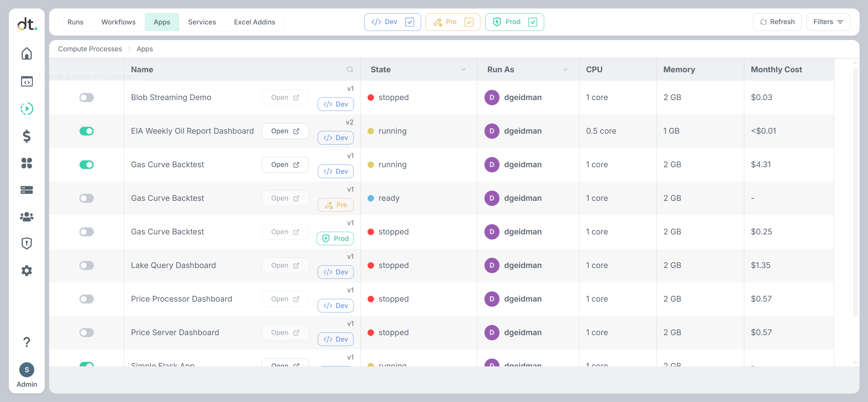Click the question mark help icon
This screenshot has width=868, height=402.
27,342
